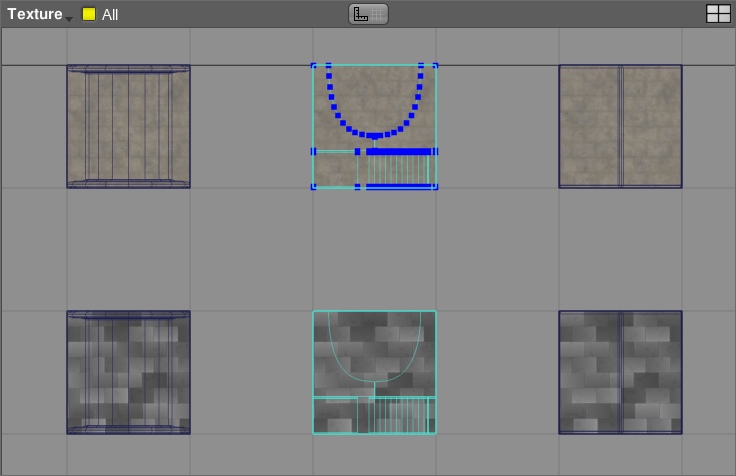Viewport: 736px width, 476px height.
Task: Click the yellow color swatch beside All
Action: click(x=89, y=14)
